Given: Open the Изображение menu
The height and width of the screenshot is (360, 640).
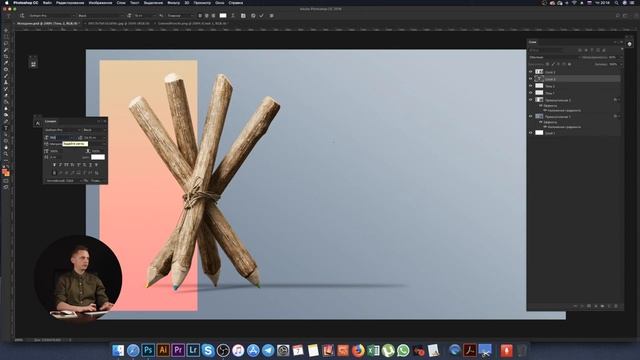Looking at the screenshot, I should coord(100,3).
